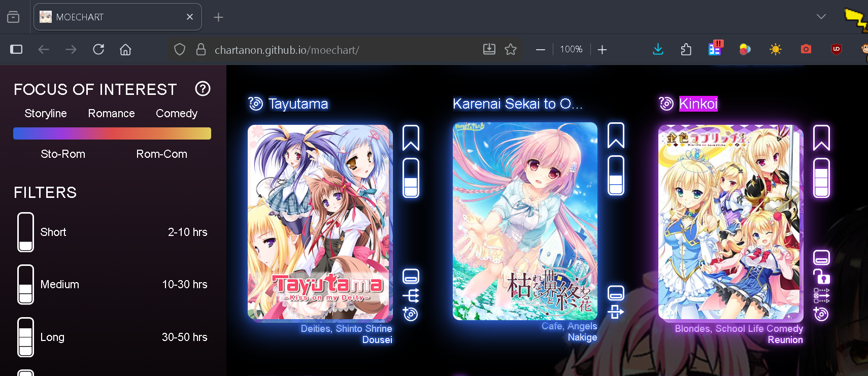Open the Firefox View button
The height and width of the screenshot is (376, 868).
coord(14,17)
